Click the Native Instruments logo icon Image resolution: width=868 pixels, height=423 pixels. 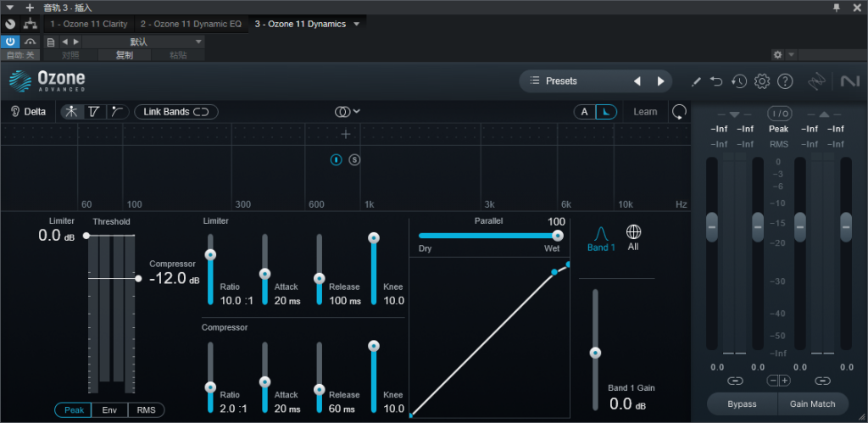pos(849,81)
